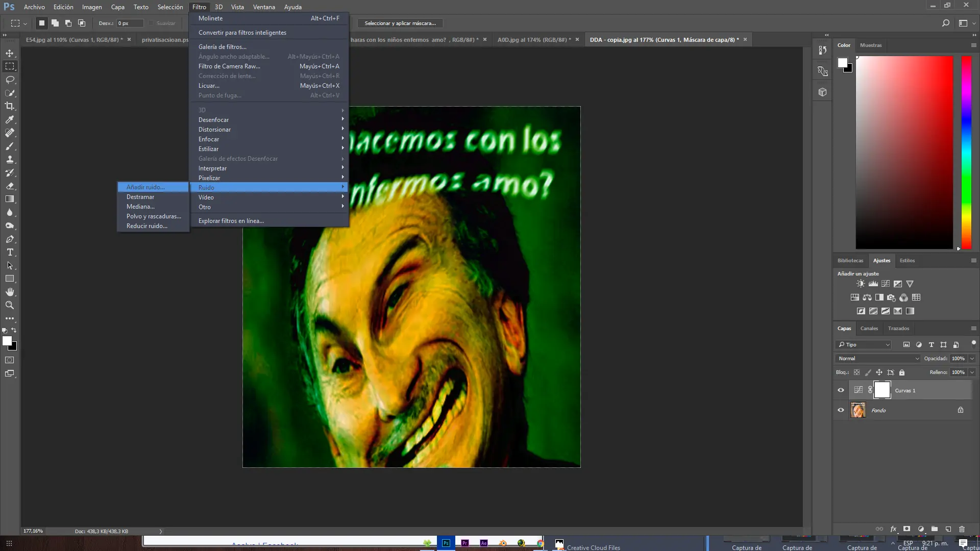This screenshot has height=551, width=980.
Task: Open the Relleno dropdown arrow
Action: pyautogui.click(x=972, y=372)
